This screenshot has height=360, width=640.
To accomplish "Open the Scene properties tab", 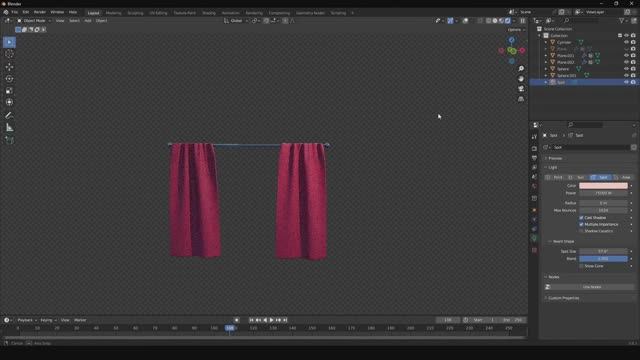I will (534, 177).
